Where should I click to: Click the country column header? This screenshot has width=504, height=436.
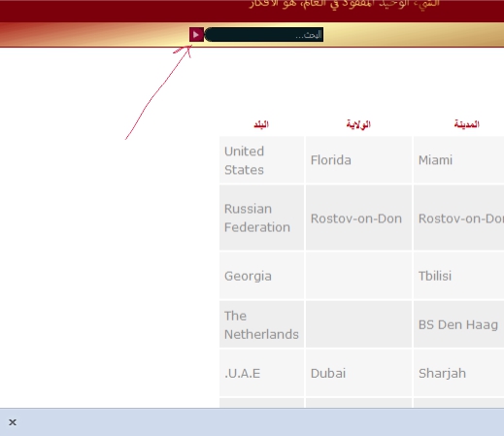(x=261, y=124)
